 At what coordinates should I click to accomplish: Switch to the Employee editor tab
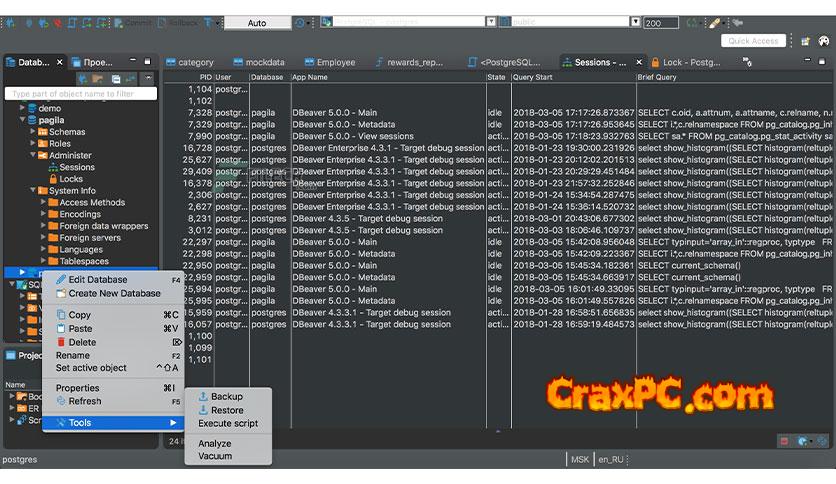coord(335,62)
